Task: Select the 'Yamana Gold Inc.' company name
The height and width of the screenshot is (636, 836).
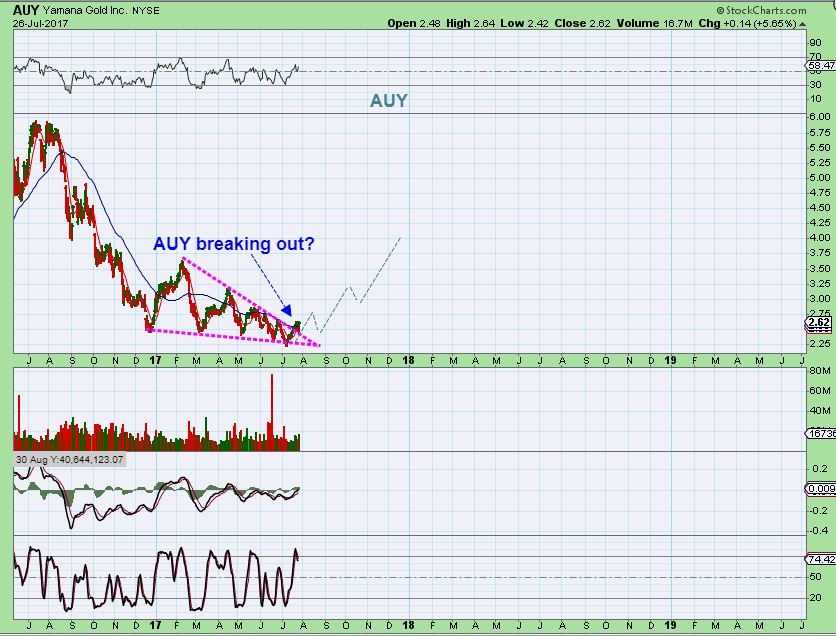Action: [x=83, y=11]
